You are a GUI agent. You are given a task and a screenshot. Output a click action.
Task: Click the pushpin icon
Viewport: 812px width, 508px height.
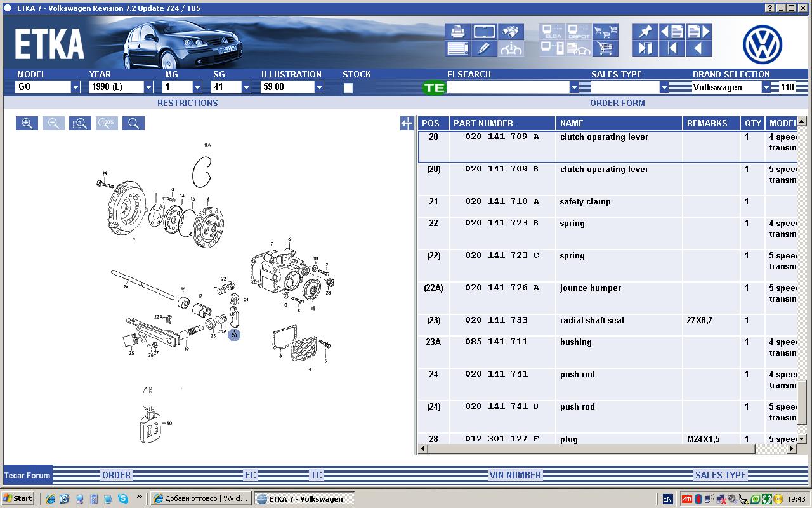(645, 32)
